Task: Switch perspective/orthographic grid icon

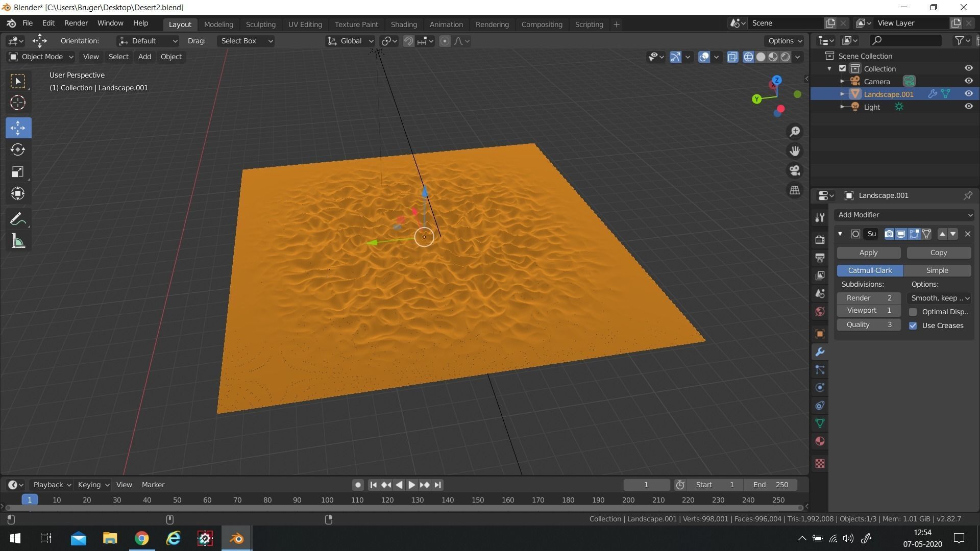Action: (x=795, y=190)
